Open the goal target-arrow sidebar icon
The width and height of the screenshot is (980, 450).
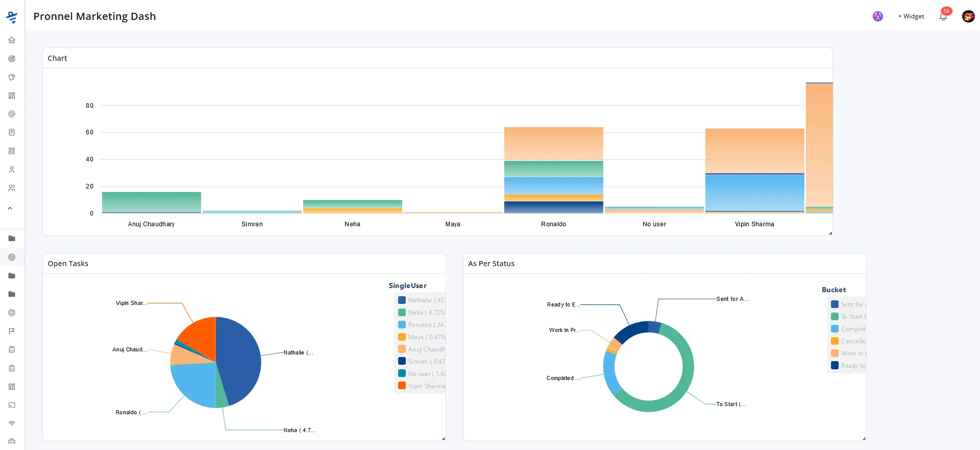[x=12, y=59]
